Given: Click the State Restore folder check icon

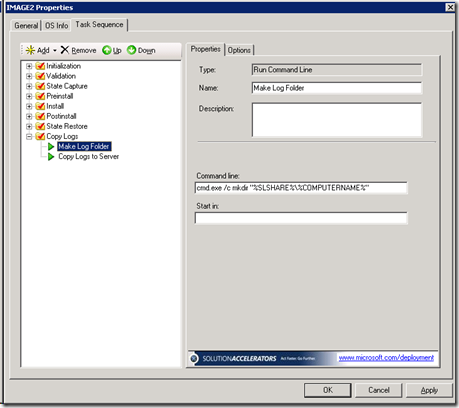Looking at the screenshot, I should [40, 126].
